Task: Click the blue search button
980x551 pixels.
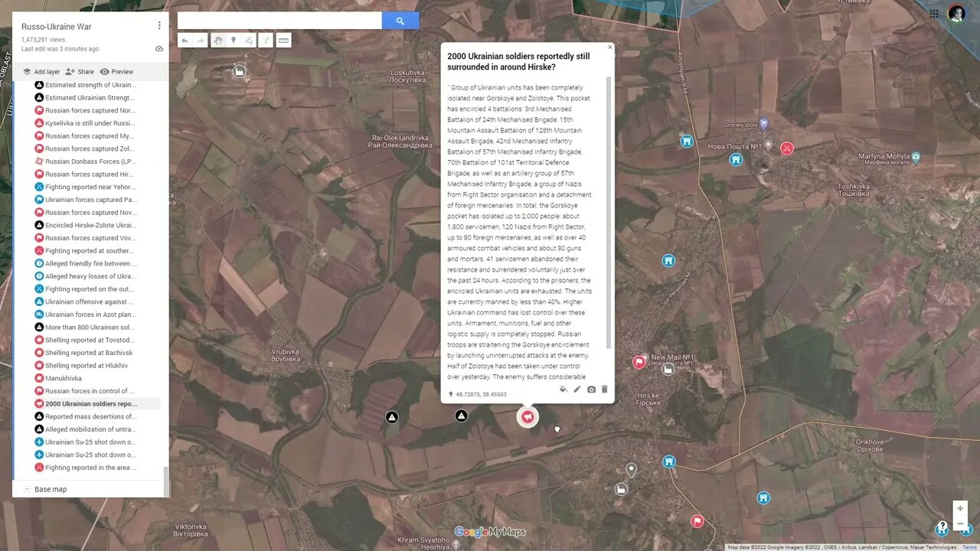Action: click(400, 21)
